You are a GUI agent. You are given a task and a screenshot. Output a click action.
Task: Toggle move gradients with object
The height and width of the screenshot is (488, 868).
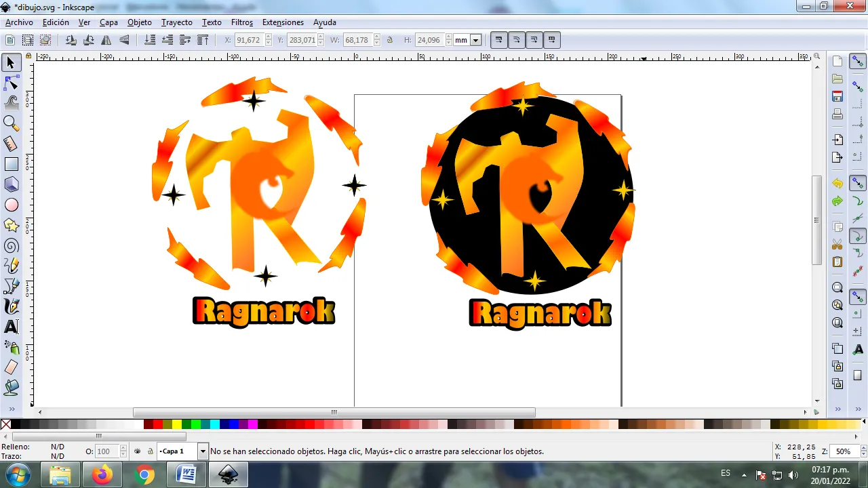[x=534, y=40]
